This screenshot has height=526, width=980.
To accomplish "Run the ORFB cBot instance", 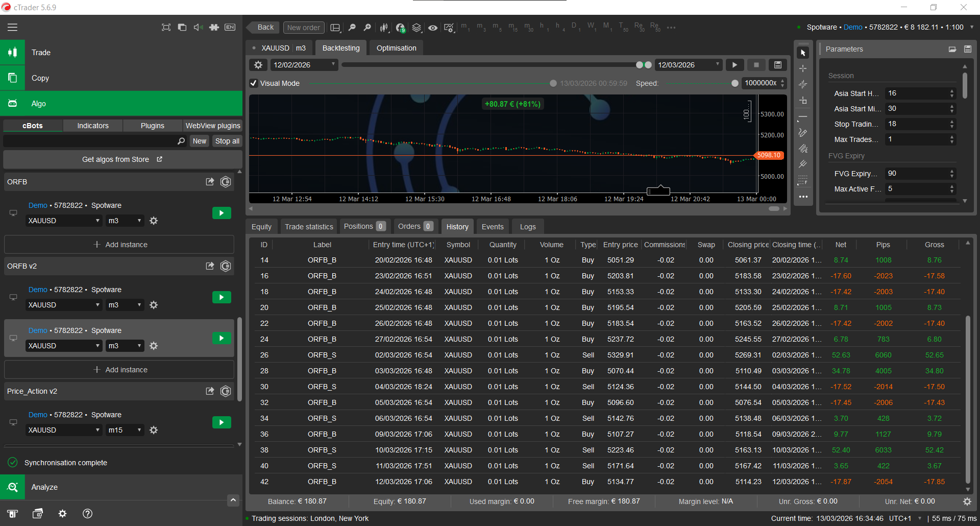I will (x=222, y=213).
